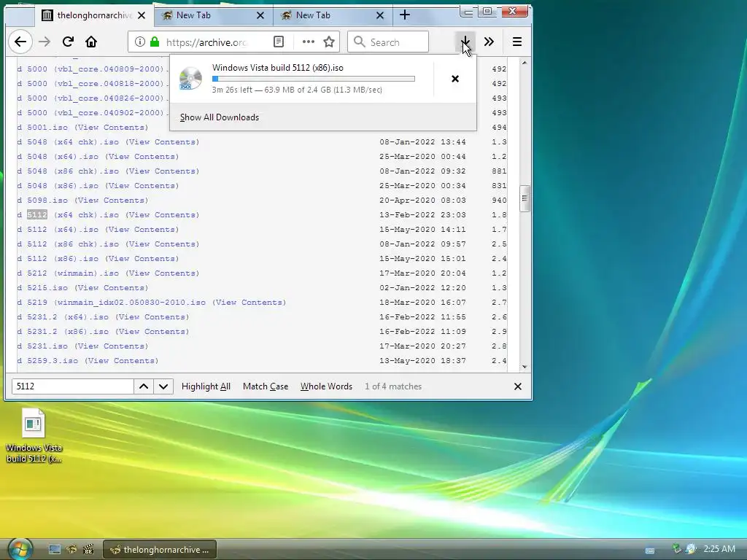The width and height of the screenshot is (747, 560).
Task: Close the find bar
Action: pyautogui.click(x=518, y=386)
